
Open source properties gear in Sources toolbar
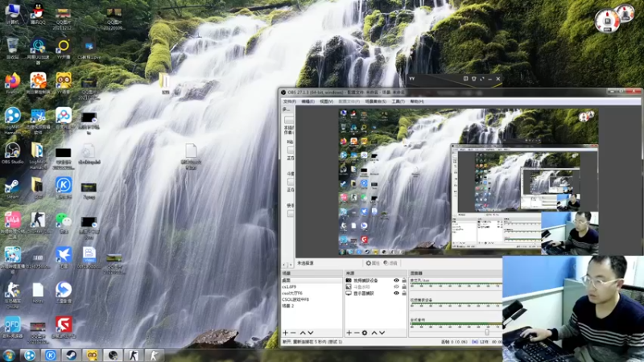point(365,333)
